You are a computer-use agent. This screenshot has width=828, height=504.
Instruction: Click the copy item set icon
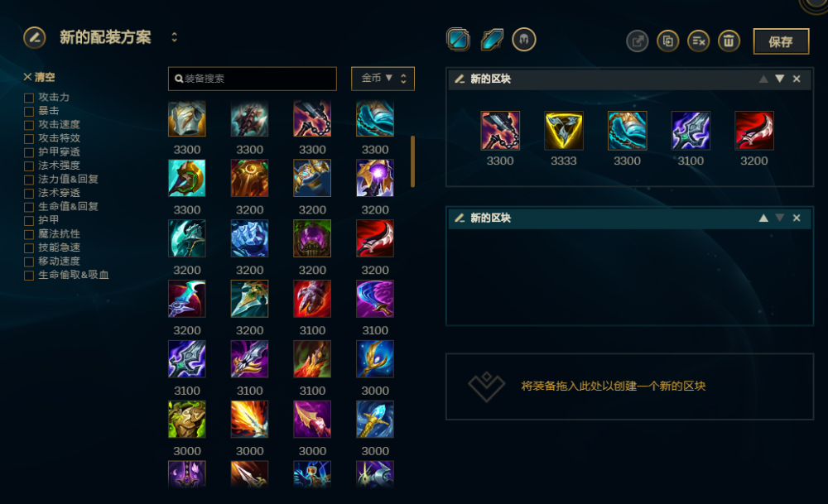668,41
